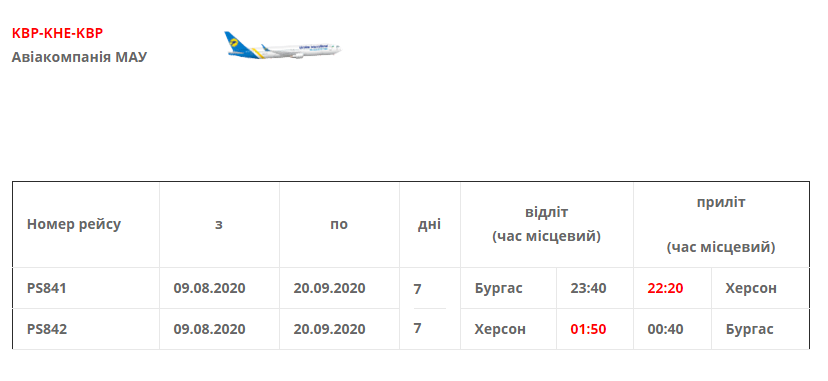The image size is (828, 381).
Task: Click the 'з' start date column header
Action: click(219, 224)
